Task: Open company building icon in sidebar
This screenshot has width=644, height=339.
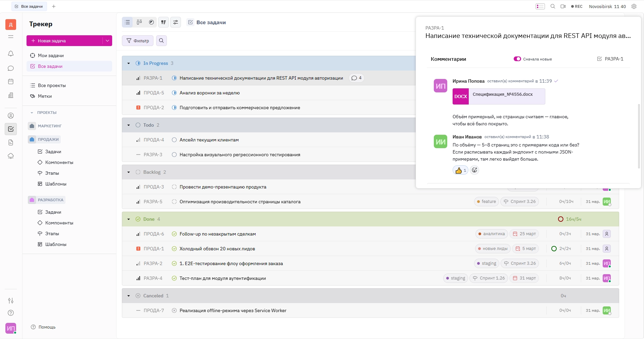Action: pyautogui.click(x=11, y=95)
